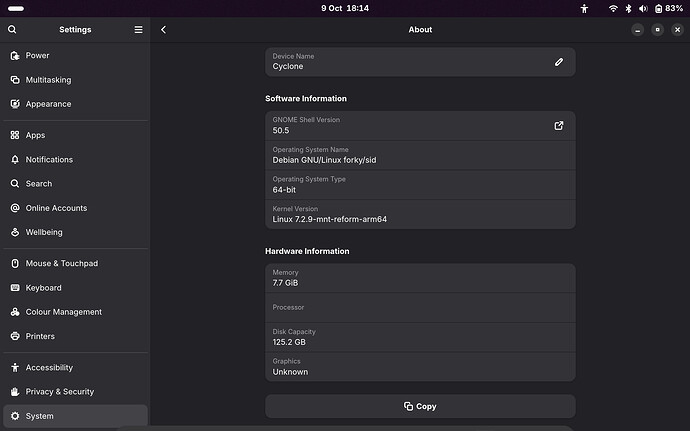Open Colour Management settings

click(75, 312)
